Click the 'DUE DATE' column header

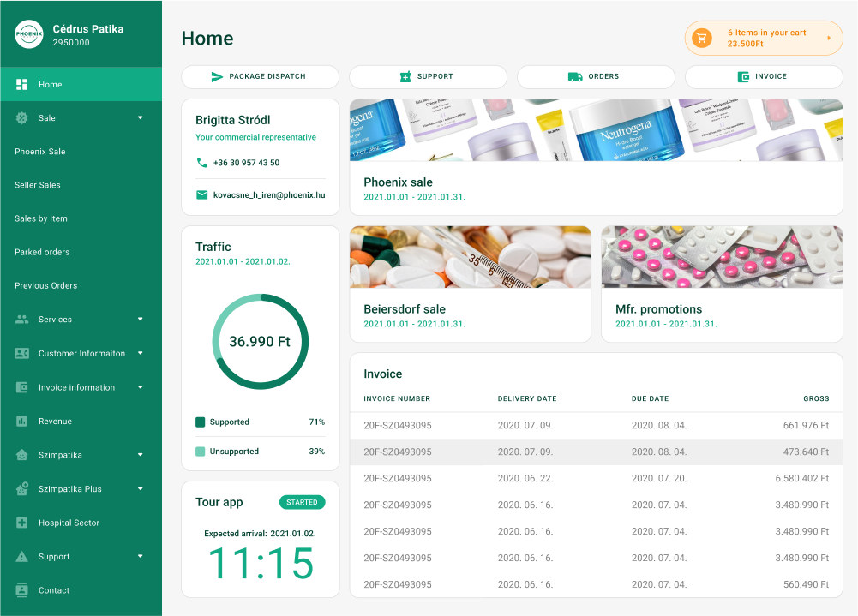coord(650,398)
